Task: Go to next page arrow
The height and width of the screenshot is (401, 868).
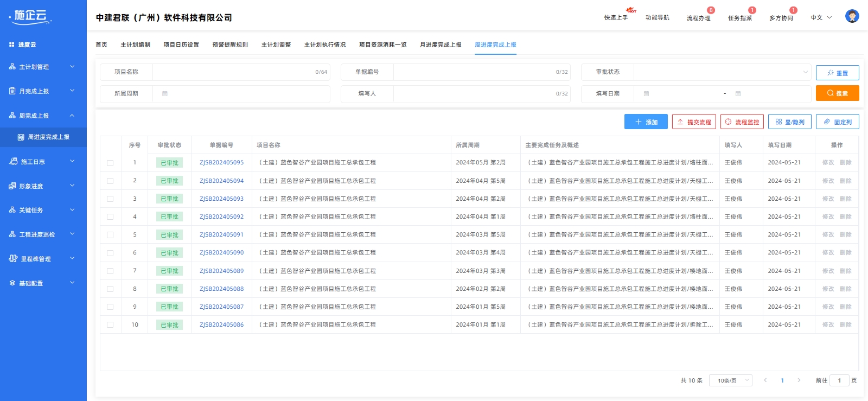Action: (799, 380)
